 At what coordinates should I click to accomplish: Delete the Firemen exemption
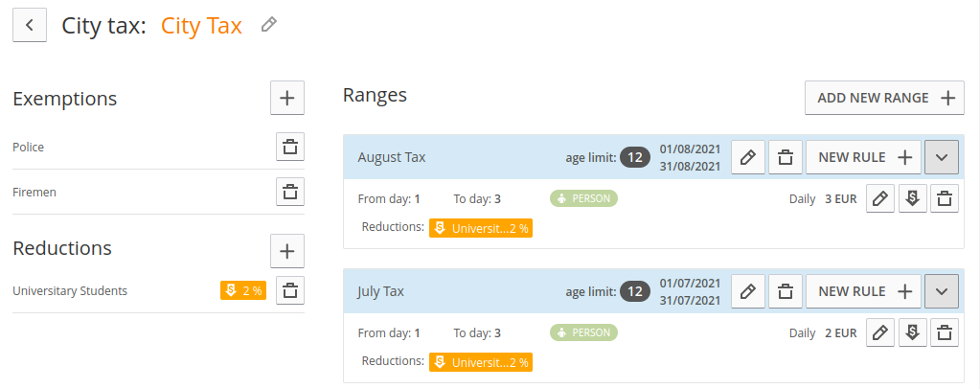pyautogui.click(x=290, y=192)
